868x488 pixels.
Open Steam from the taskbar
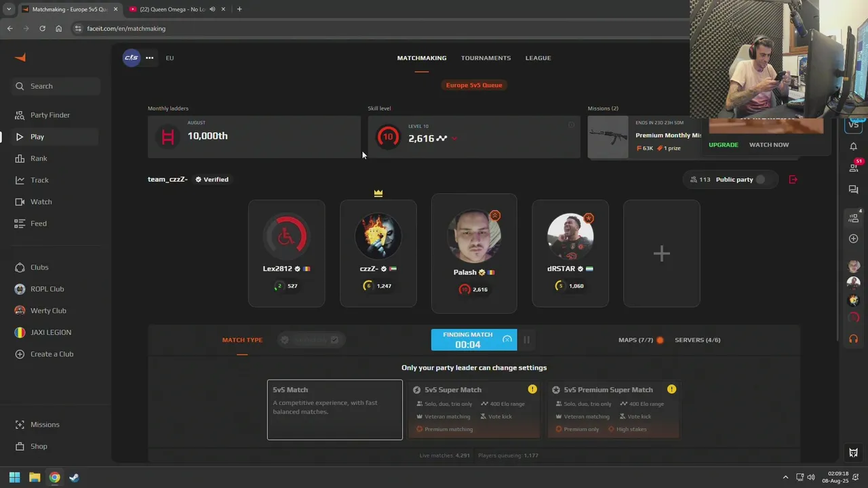pos(74,477)
